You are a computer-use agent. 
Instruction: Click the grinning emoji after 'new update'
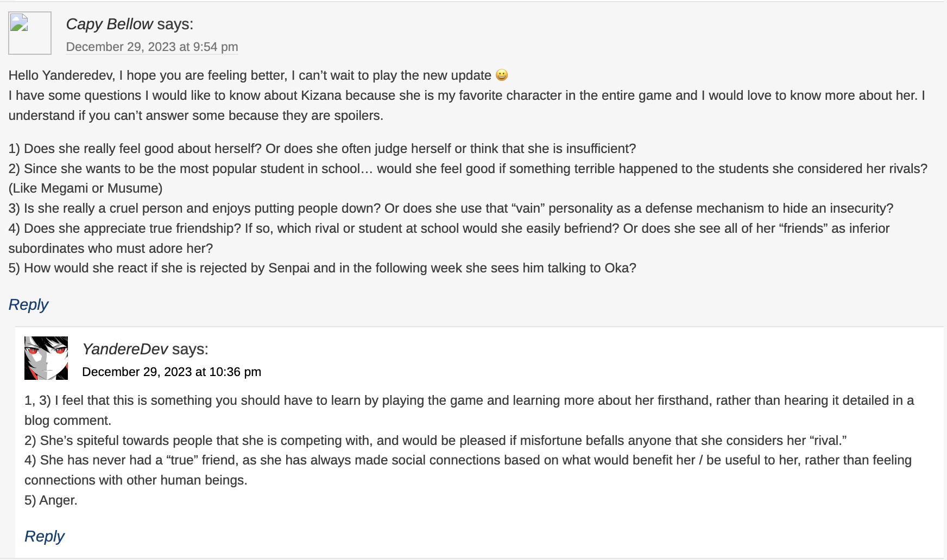tap(502, 75)
